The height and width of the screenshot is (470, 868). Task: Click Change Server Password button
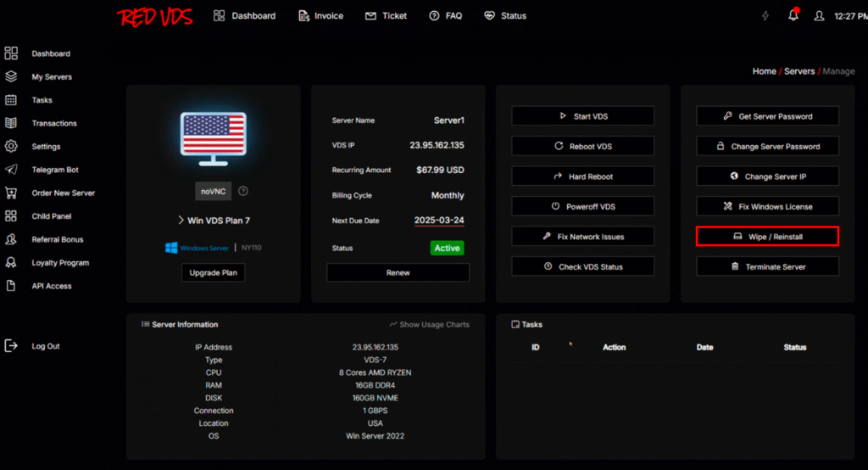coord(768,146)
